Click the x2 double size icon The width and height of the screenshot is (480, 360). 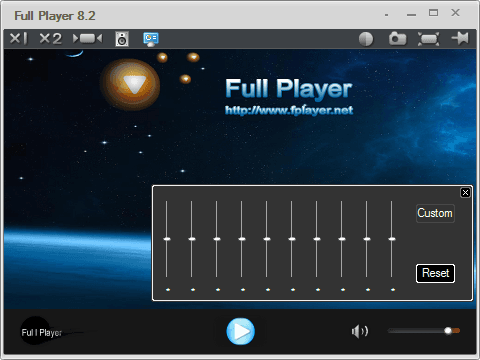[51, 39]
